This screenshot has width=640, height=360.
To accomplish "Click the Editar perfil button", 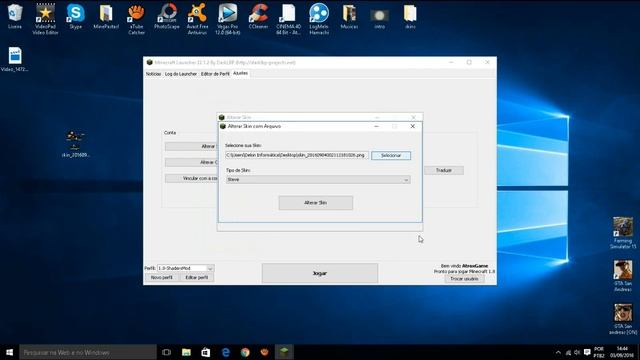I will [197, 278].
